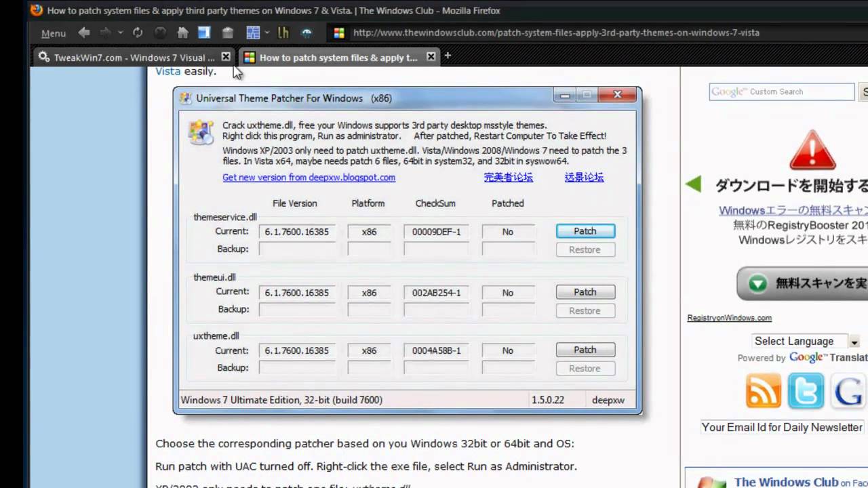
Task: Click themeservice.dll current file version field
Action: point(297,232)
